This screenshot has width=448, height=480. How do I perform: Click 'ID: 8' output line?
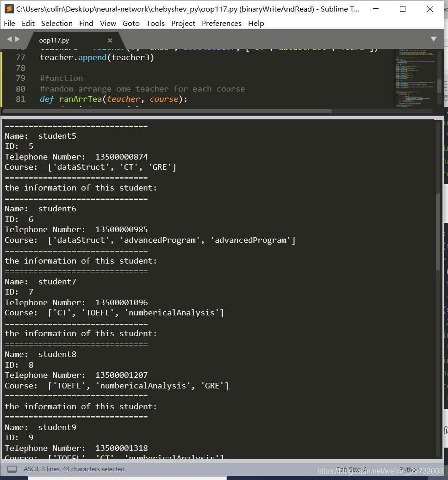click(19, 365)
